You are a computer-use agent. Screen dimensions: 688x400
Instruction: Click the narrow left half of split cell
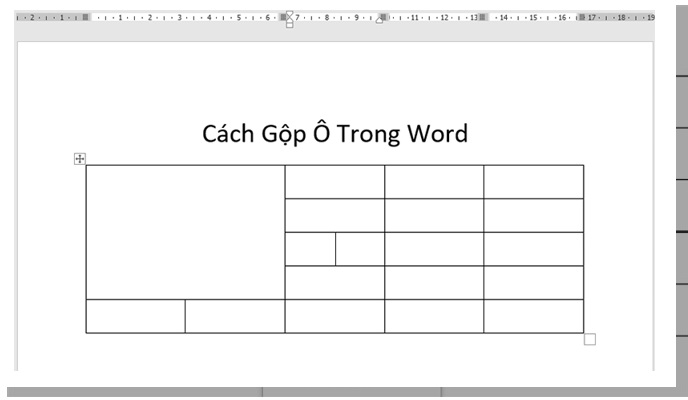[310, 249]
